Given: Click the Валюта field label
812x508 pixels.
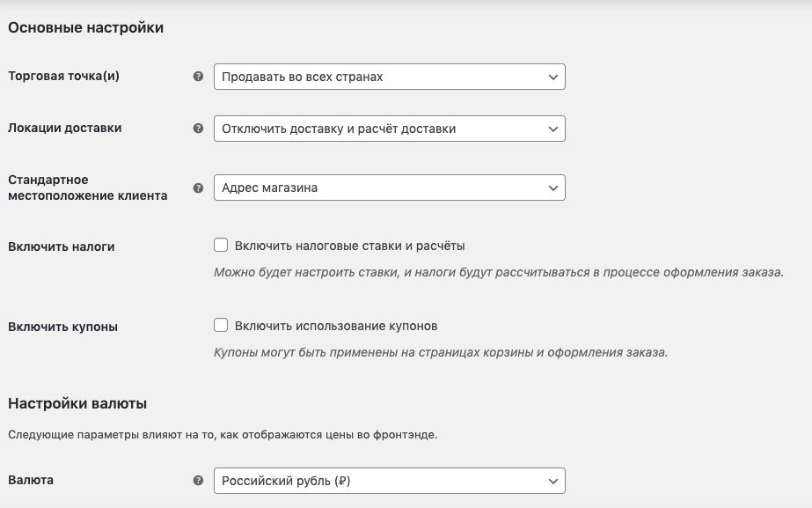Looking at the screenshot, I should click(x=31, y=480).
